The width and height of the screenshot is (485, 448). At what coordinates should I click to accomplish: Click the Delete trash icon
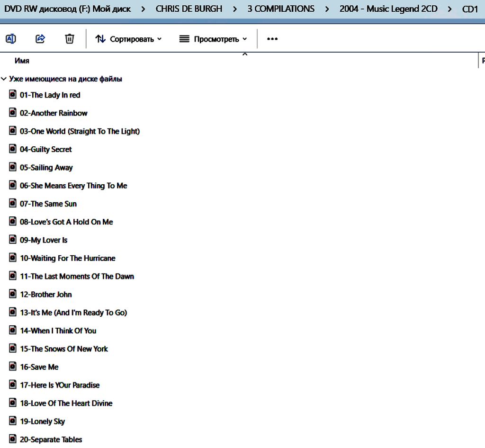click(x=70, y=39)
